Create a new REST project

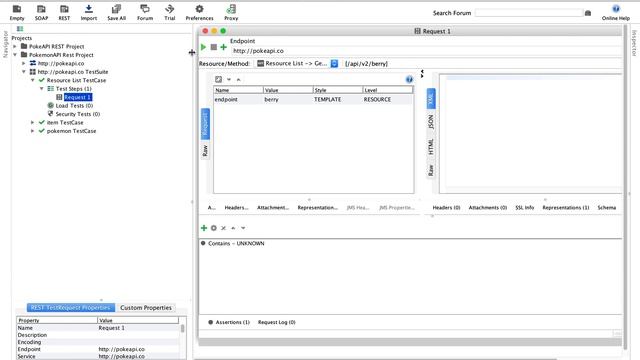coord(64,13)
